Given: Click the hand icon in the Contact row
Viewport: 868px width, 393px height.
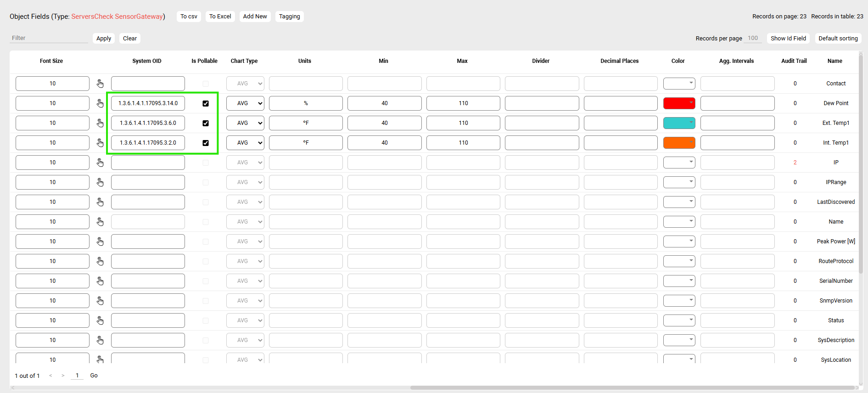Looking at the screenshot, I should tap(100, 84).
